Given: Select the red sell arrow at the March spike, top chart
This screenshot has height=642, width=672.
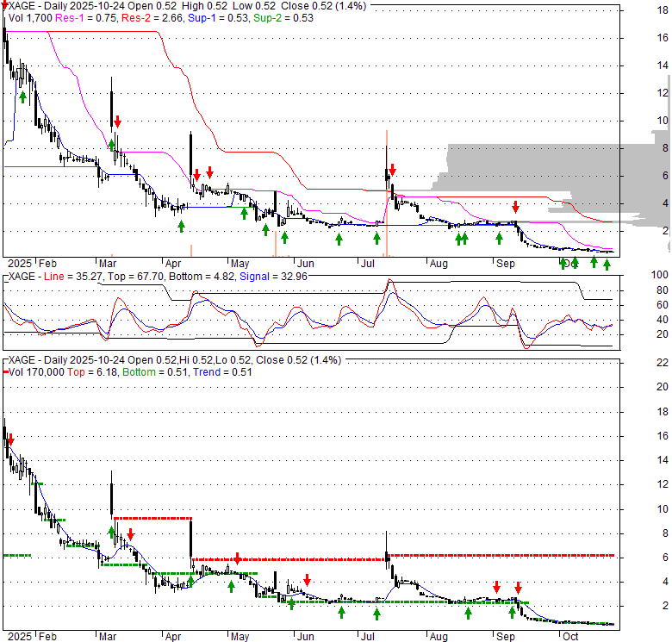Looking at the screenshot, I should 117,122.
